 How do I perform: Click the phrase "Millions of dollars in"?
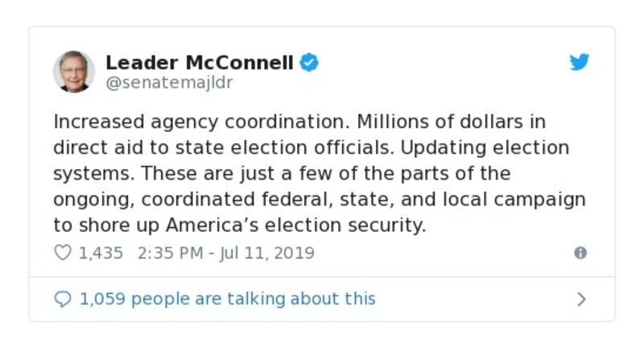(439, 122)
